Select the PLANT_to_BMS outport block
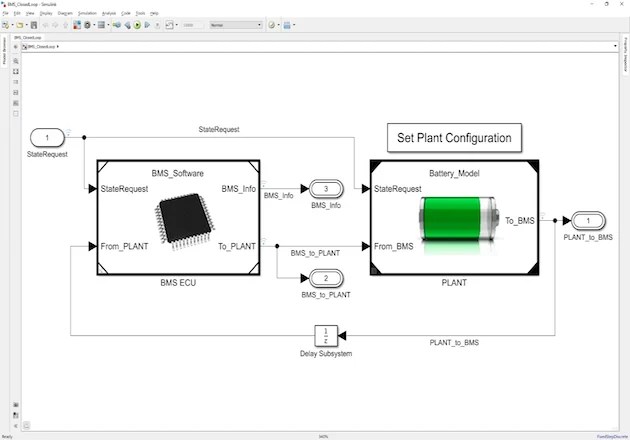Image resolution: width=630 pixels, height=440 pixels. point(588,220)
